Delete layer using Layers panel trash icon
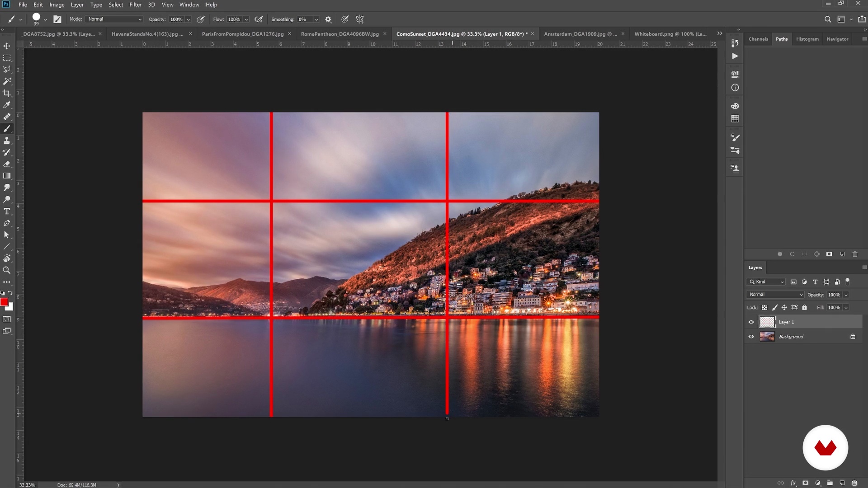868x488 pixels. [x=854, y=483]
